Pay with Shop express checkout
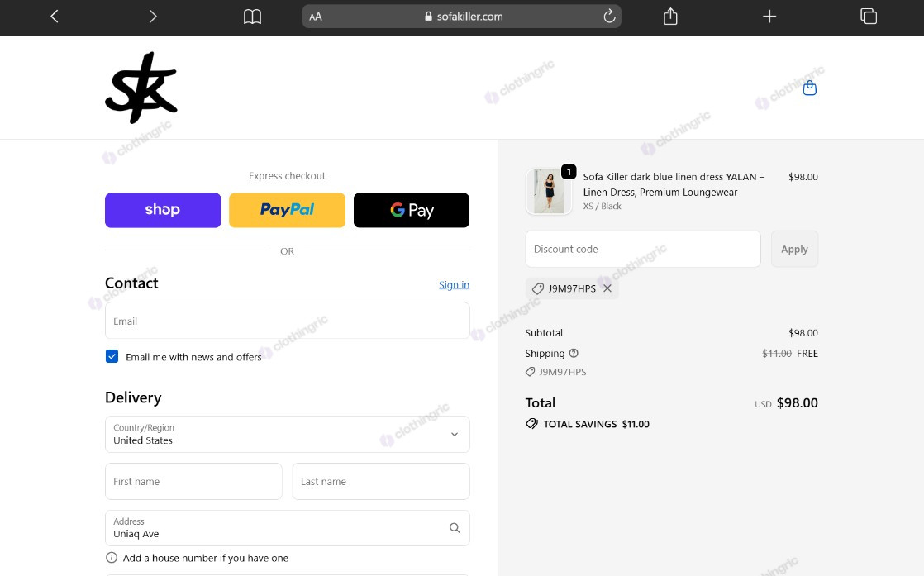924x576 pixels. 163,210
